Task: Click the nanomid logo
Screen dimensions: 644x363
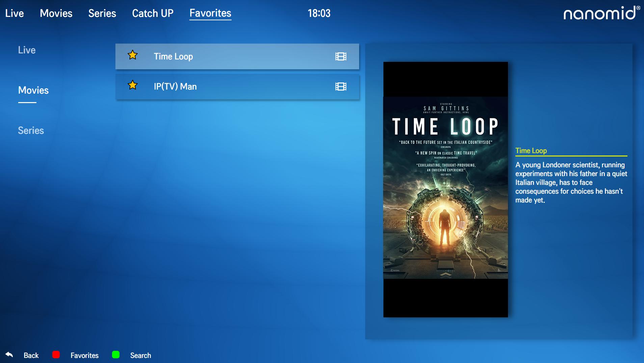Action: click(601, 13)
